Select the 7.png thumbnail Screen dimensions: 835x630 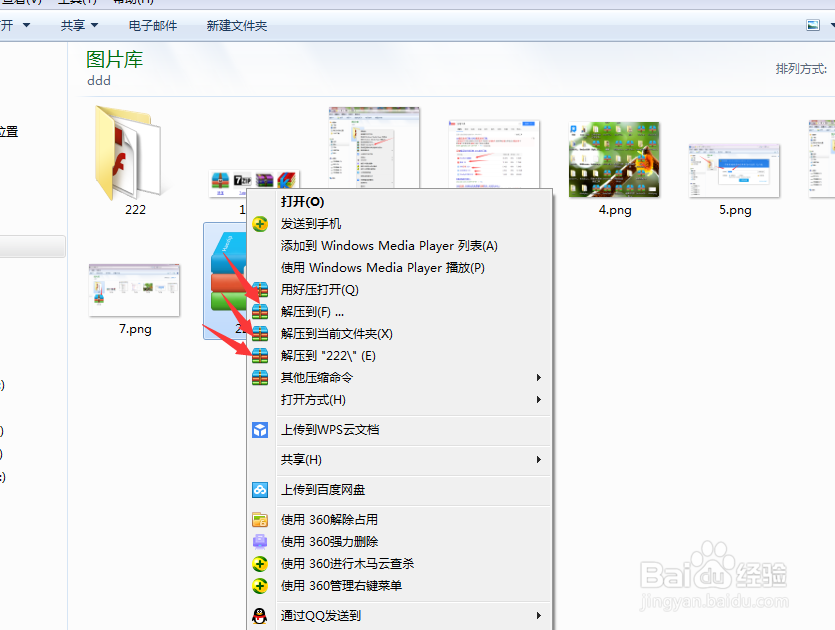(x=134, y=290)
